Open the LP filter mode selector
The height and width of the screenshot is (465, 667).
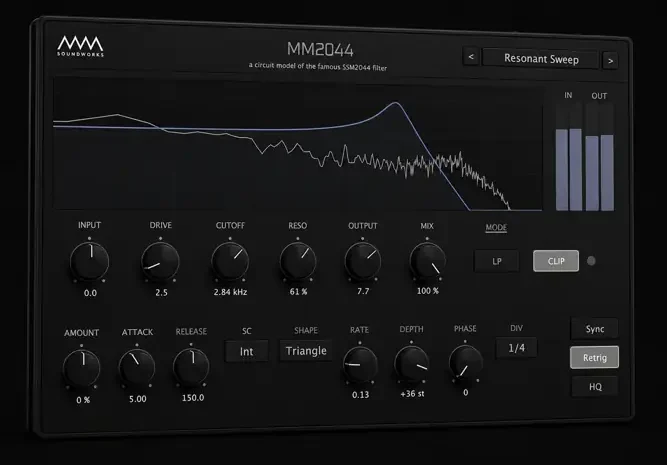(x=496, y=261)
